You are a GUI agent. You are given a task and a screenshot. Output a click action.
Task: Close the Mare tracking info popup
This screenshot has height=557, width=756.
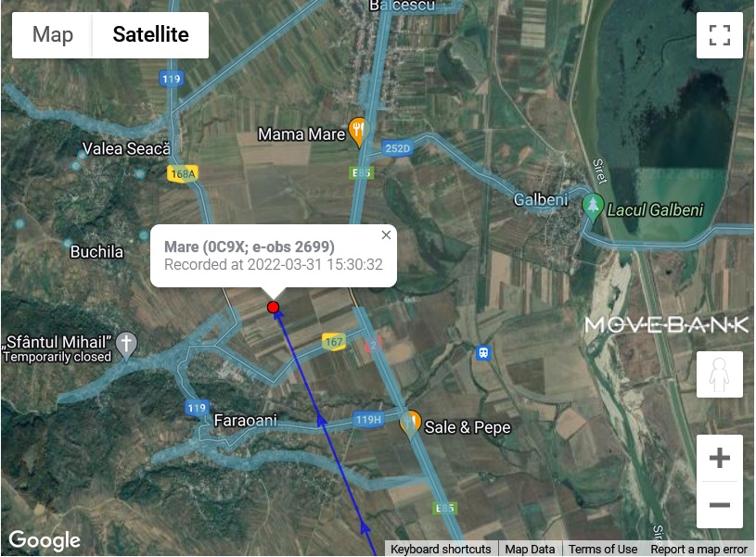pyautogui.click(x=386, y=235)
